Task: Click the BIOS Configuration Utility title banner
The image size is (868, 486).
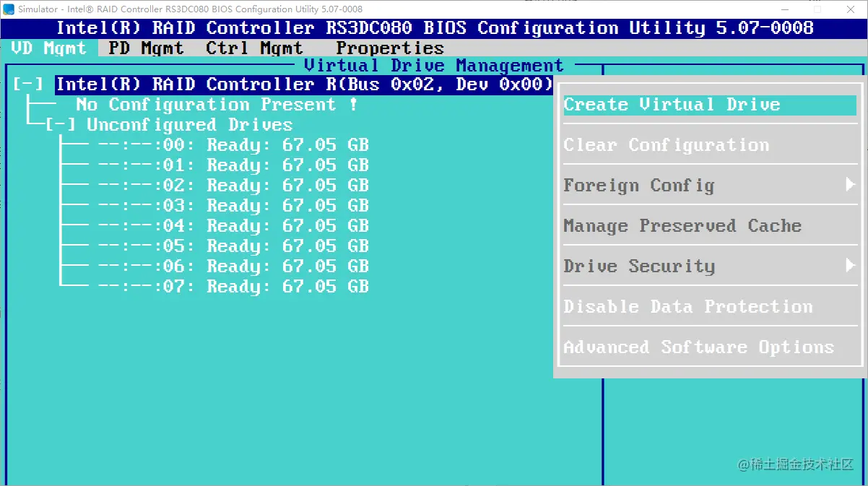Action: 435,28
